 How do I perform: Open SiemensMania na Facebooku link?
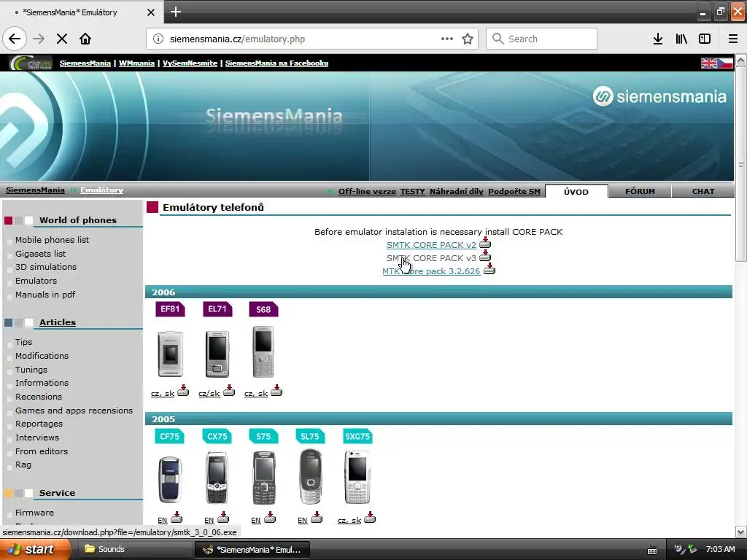pyautogui.click(x=276, y=63)
